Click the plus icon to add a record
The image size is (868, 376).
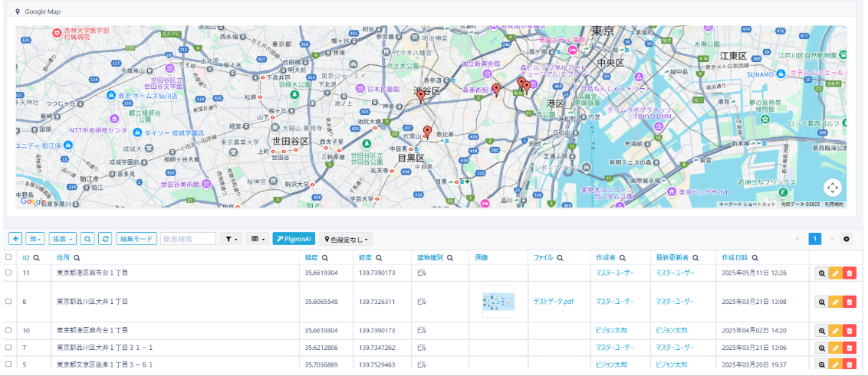point(15,239)
